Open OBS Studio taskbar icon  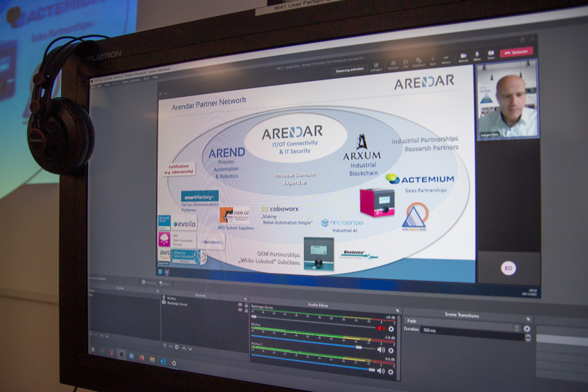click(x=121, y=354)
